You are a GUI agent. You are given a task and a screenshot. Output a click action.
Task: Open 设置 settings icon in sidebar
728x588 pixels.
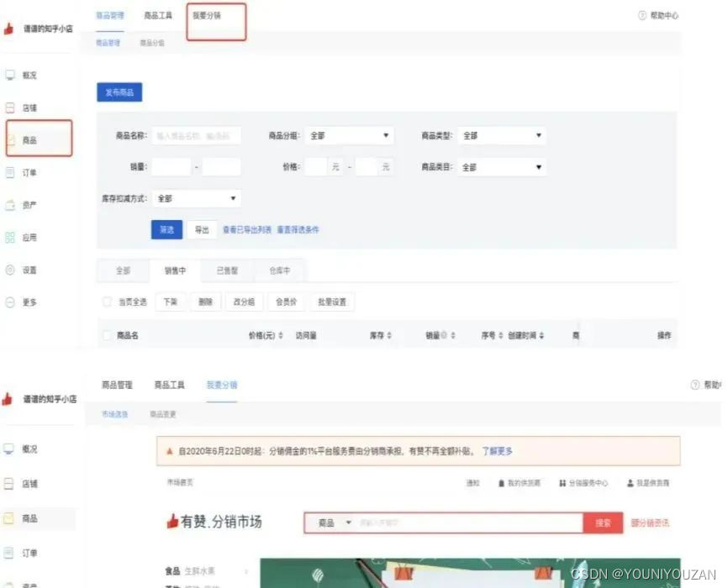[10, 270]
